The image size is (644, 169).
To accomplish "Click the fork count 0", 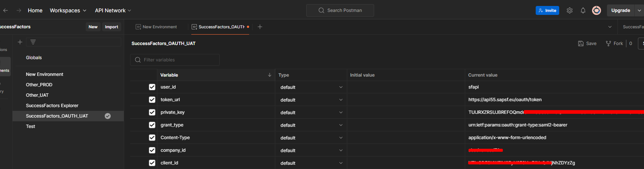I will click(630, 43).
